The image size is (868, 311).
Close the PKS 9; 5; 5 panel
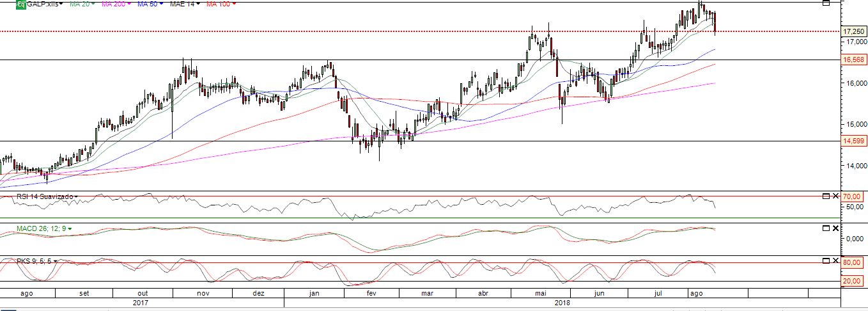pos(835,260)
